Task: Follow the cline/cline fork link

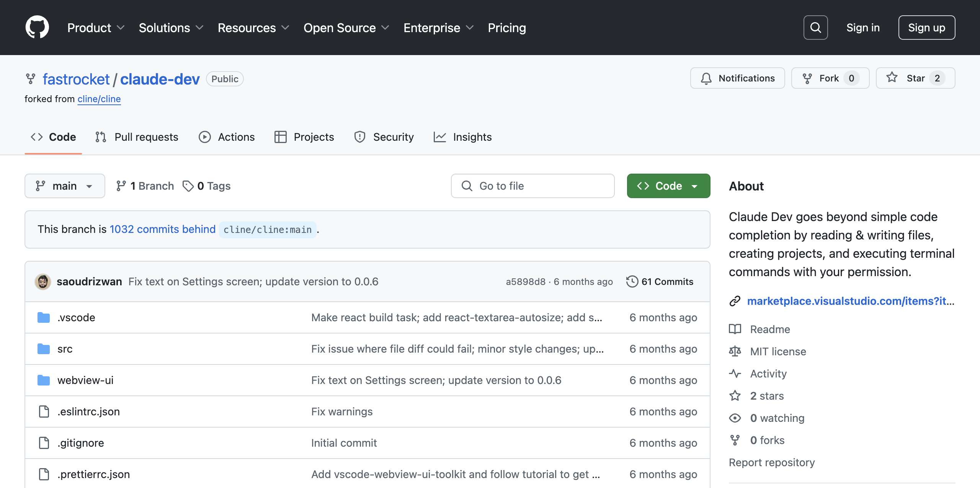Action: [99, 99]
